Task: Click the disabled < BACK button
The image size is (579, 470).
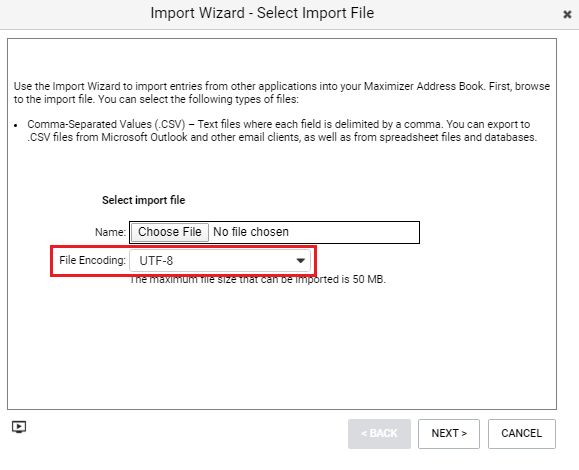Action: click(379, 433)
